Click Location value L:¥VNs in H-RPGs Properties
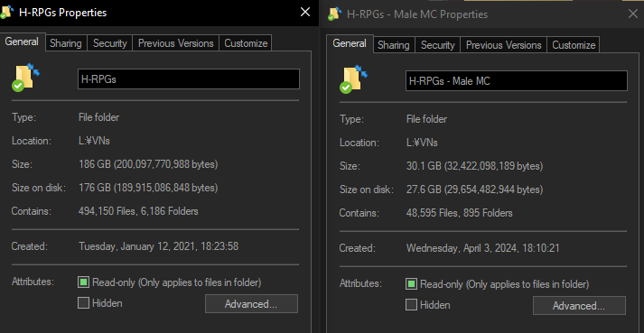This screenshot has height=333, width=644. tap(95, 142)
